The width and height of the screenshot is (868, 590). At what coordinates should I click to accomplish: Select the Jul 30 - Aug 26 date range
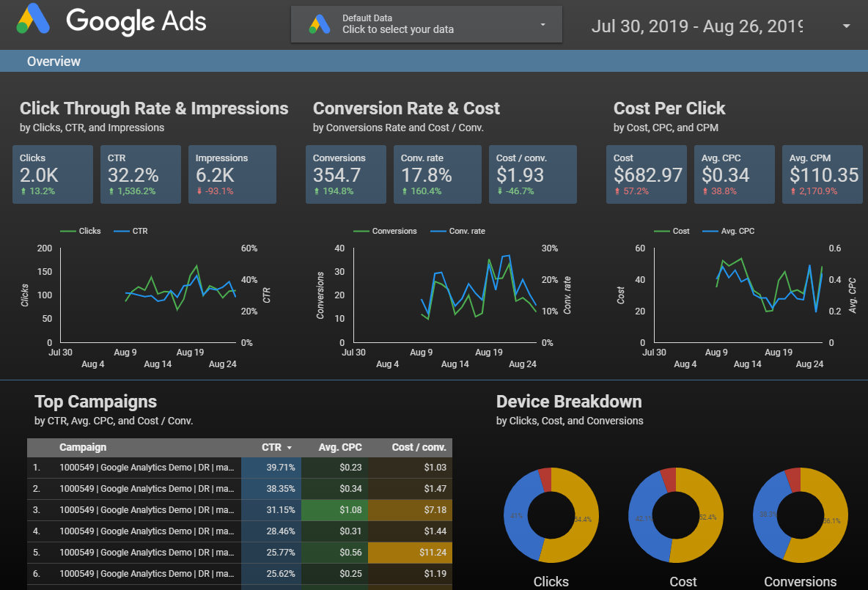coord(697,26)
